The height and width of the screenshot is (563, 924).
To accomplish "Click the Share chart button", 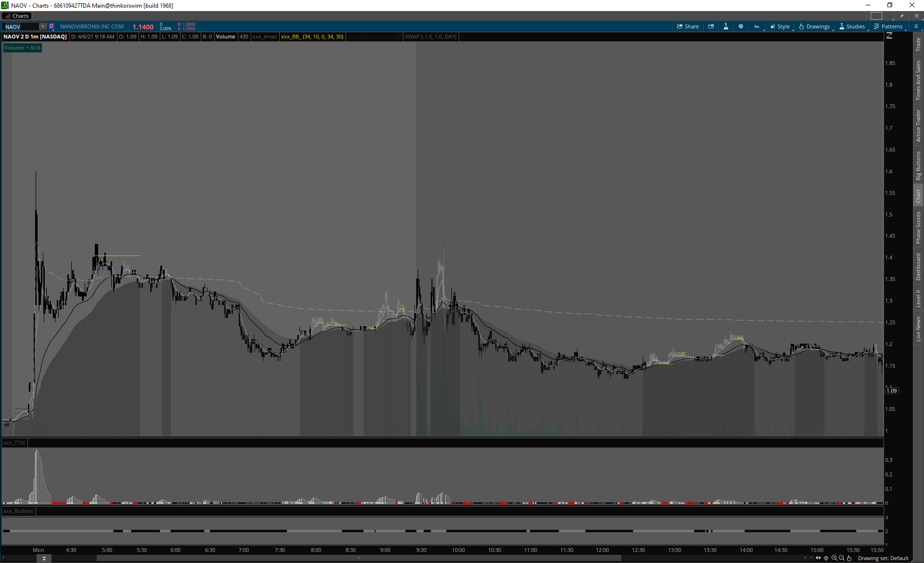I will coord(688,26).
